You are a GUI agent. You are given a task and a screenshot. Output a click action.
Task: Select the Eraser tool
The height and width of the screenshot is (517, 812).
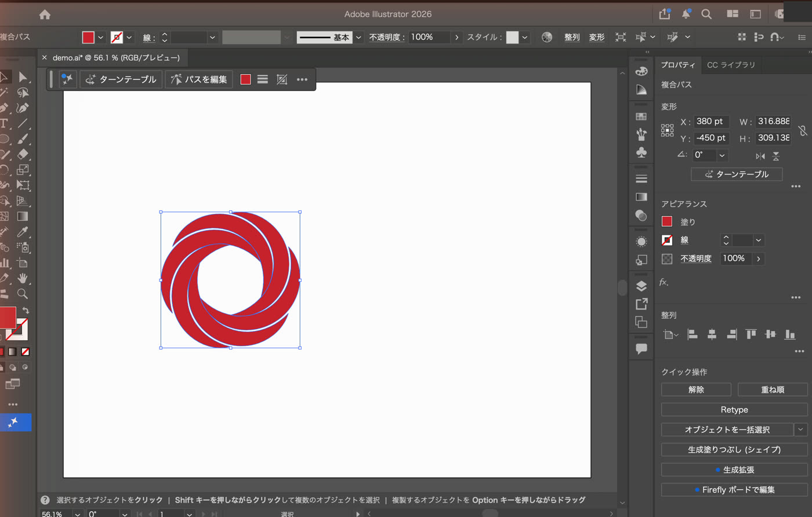click(x=23, y=154)
